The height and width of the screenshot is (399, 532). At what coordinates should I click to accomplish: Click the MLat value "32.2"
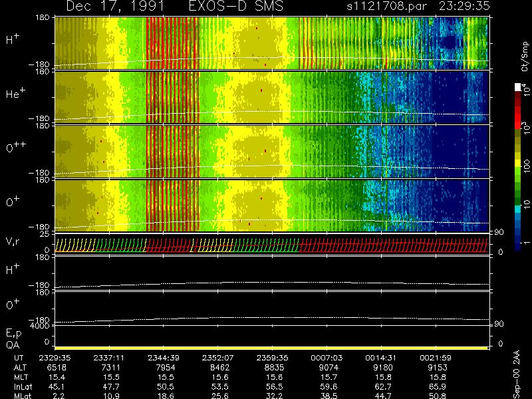point(274,396)
